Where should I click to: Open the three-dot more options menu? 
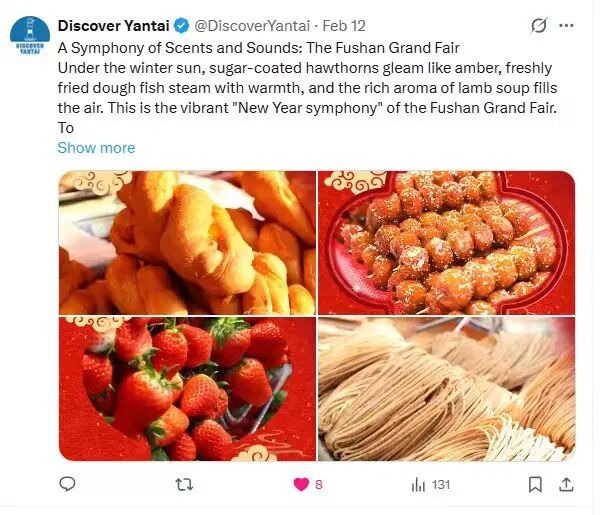572,25
